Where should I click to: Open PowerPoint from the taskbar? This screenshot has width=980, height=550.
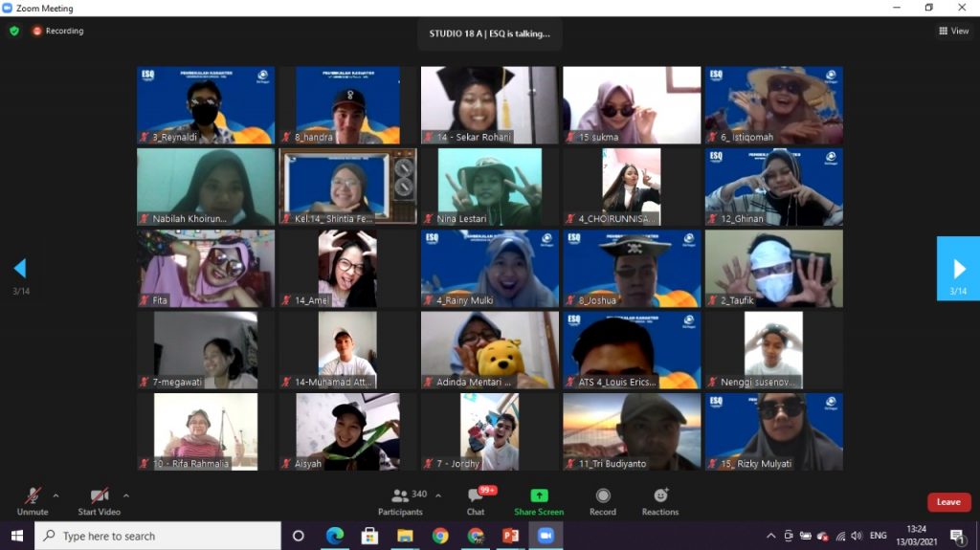[510, 536]
